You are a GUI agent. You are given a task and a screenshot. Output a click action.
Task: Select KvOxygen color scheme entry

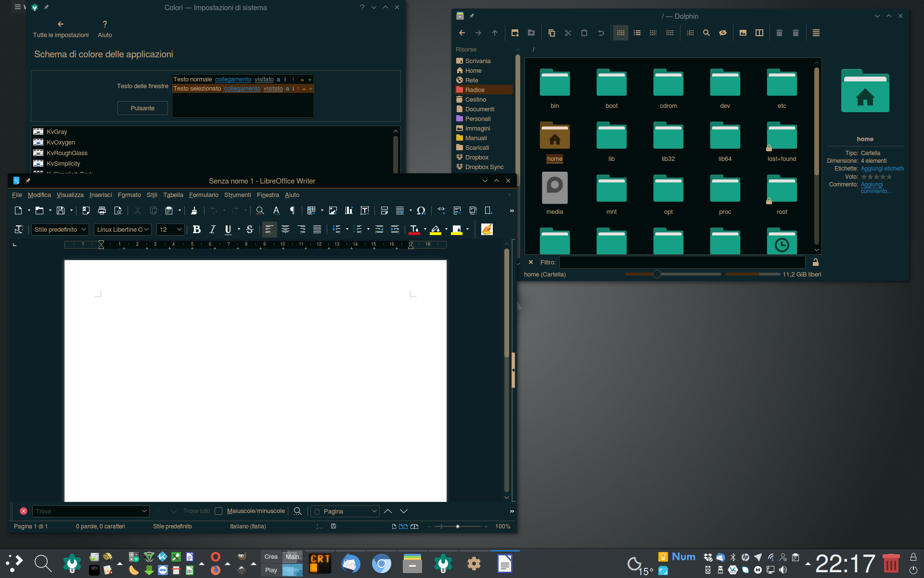pos(61,143)
